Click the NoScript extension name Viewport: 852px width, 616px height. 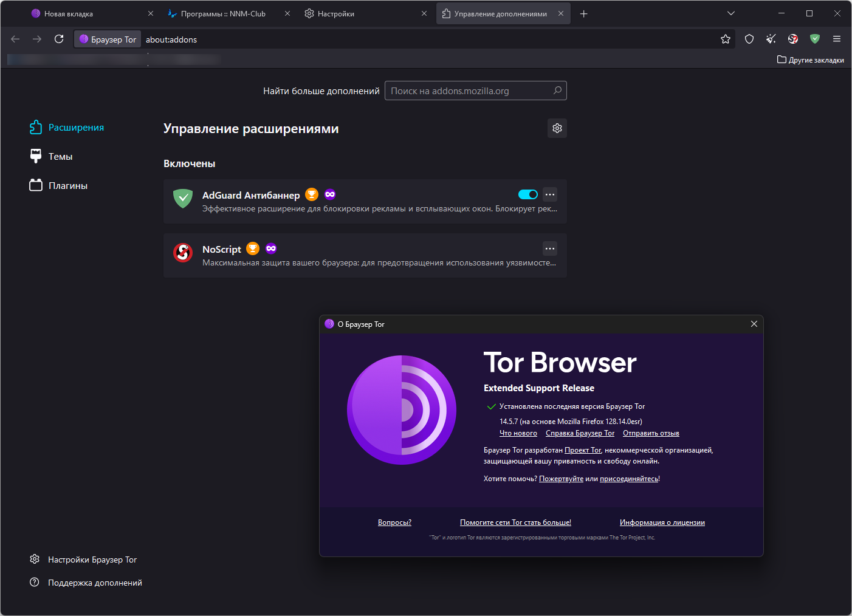pyautogui.click(x=222, y=249)
